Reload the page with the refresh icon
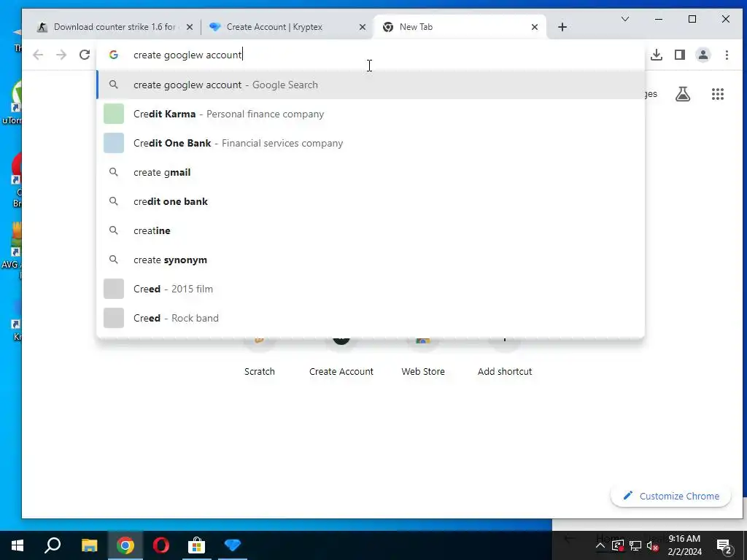This screenshot has height=560, width=747. [x=85, y=55]
